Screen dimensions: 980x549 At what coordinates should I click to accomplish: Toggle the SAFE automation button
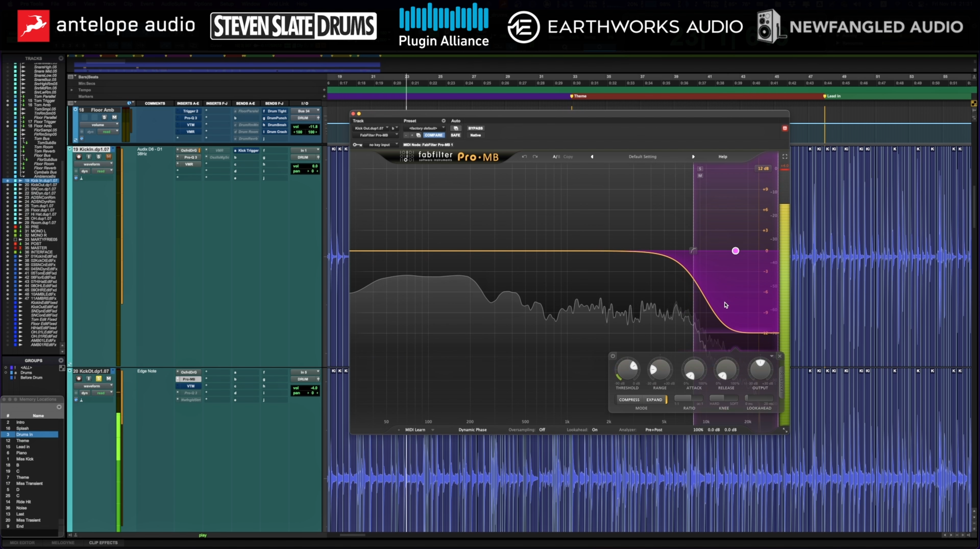[x=455, y=135]
